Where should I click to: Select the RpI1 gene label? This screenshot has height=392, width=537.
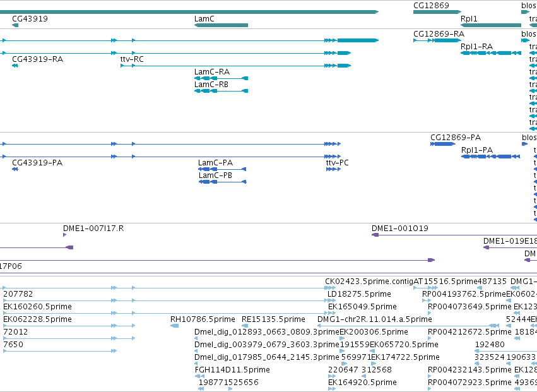click(469, 18)
